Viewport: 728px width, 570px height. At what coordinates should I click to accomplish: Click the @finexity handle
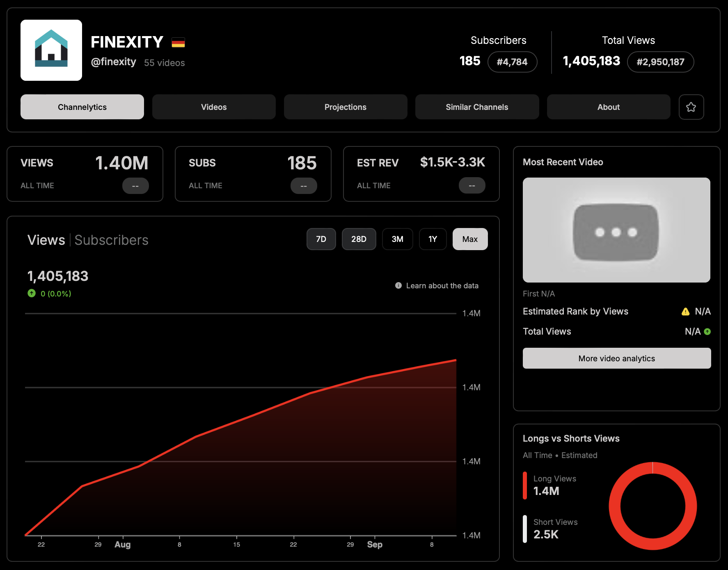coord(113,62)
